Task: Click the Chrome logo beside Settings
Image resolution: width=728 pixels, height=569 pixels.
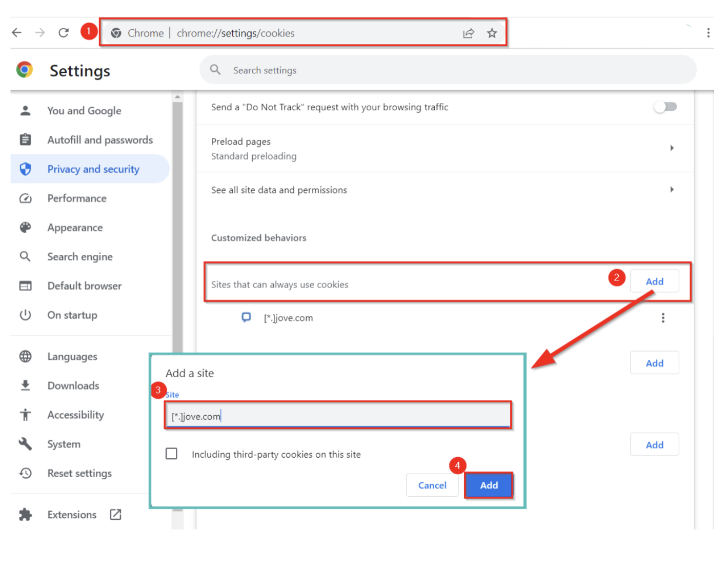Action: 25,70
